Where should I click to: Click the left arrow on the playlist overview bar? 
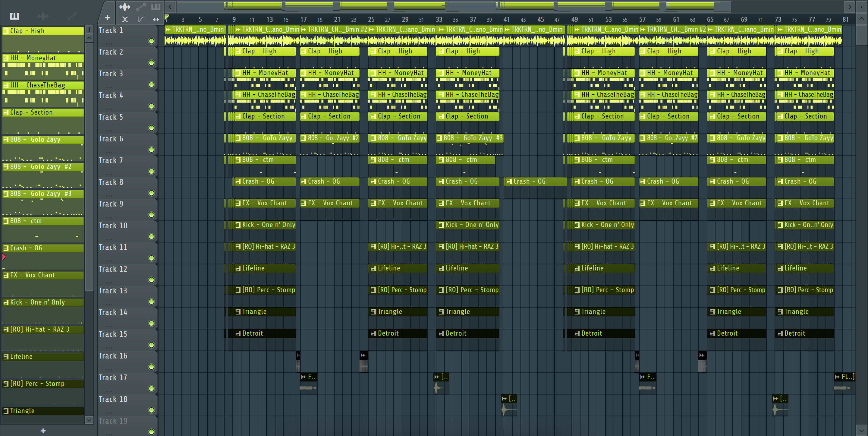click(x=170, y=6)
